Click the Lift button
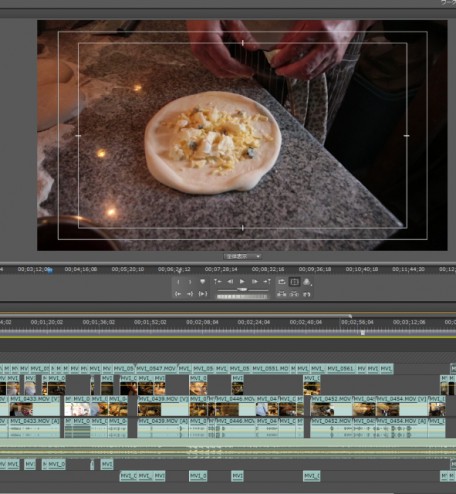The height and width of the screenshot is (494, 456). [282, 294]
